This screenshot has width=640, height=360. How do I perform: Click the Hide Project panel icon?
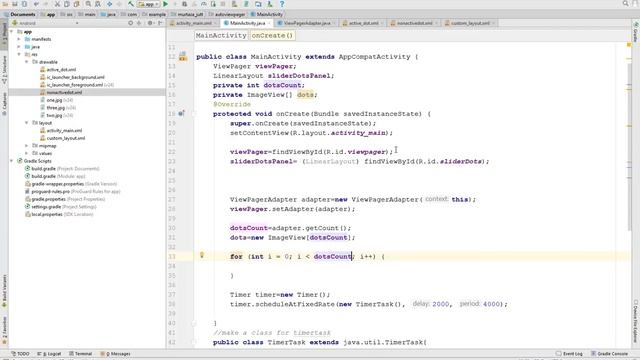point(160,23)
